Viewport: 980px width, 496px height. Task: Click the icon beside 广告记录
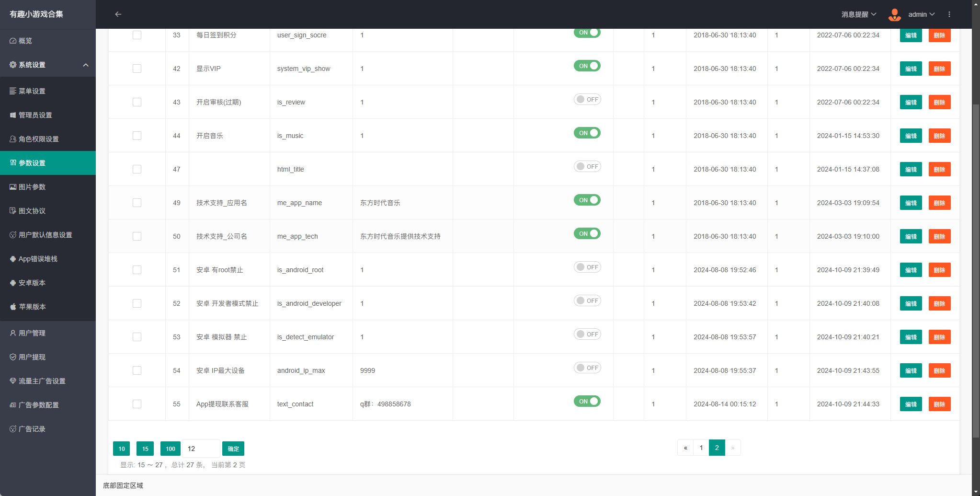coord(13,429)
